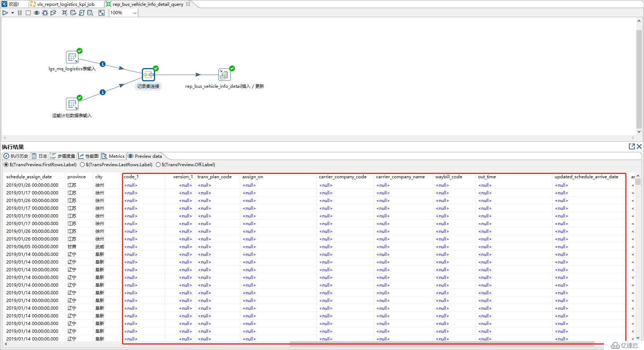Select the TransPreview.Off radio button
The width and height of the screenshot is (644, 350).
(x=158, y=165)
